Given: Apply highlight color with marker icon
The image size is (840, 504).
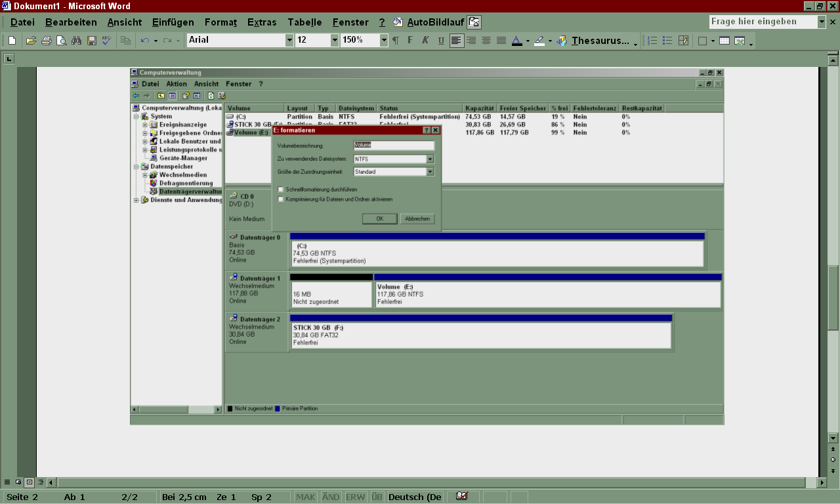Looking at the screenshot, I should point(539,41).
